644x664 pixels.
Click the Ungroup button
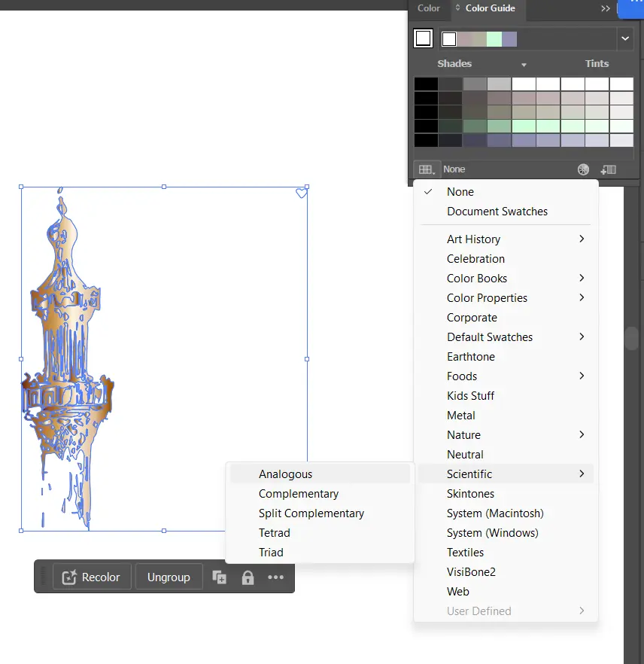click(x=169, y=577)
